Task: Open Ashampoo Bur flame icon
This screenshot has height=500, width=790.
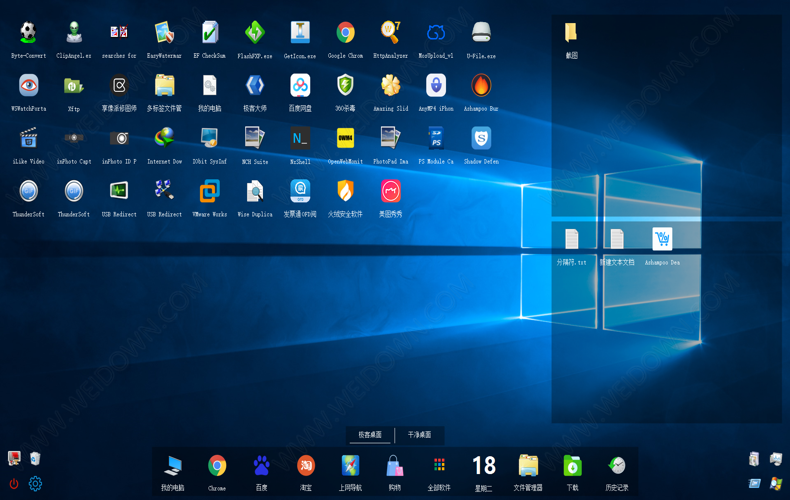Action: [x=481, y=86]
